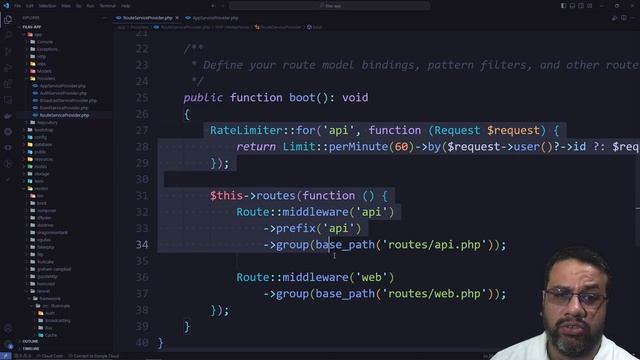Viewport: 640px width, 360px height.
Task: Click the remote window indicator in status bar
Action: tap(5, 356)
